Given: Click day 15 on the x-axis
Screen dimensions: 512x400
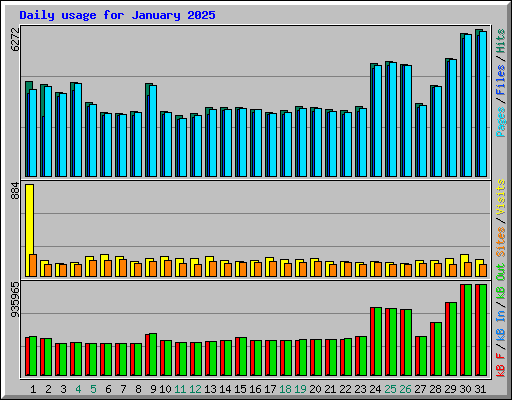Looking at the screenshot, I should (240, 389).
